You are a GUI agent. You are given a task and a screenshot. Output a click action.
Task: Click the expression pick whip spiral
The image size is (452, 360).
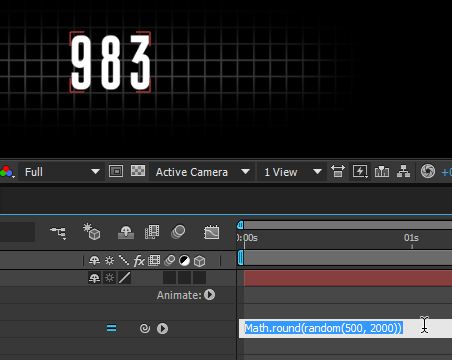click(x=145, y=329)
